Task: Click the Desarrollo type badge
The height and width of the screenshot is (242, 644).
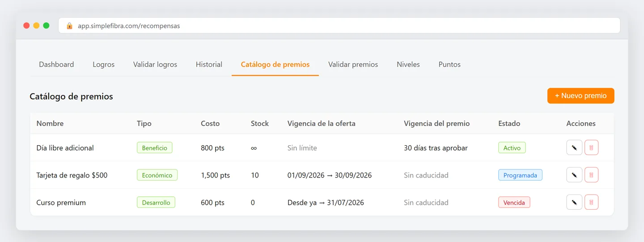Action: tap(156, 203)
